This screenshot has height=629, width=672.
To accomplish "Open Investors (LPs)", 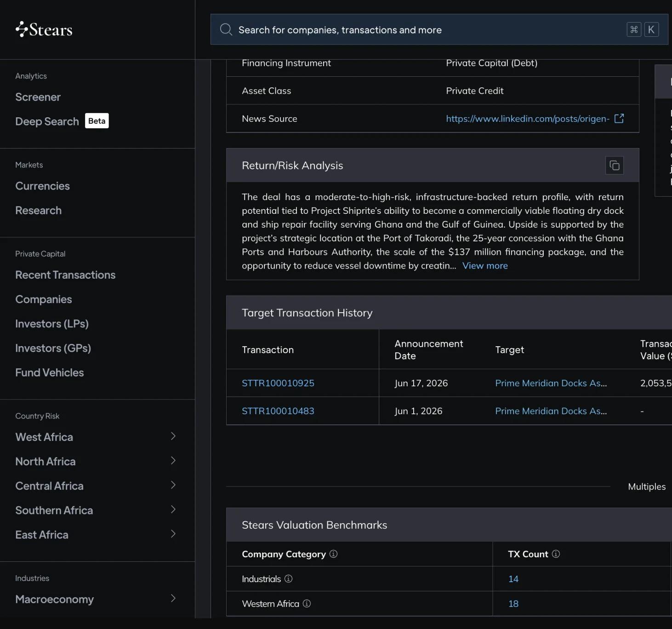I will pyautogui.click(x=52, y=324).
